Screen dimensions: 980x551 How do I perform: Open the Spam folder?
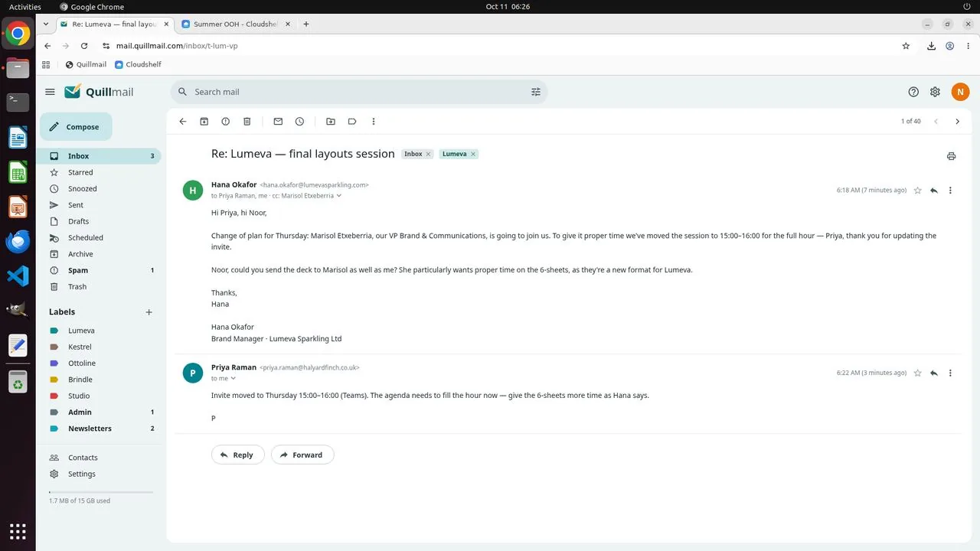tap(100, 270)
